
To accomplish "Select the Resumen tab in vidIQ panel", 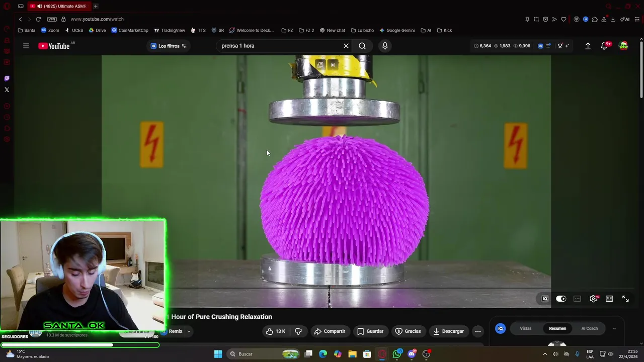I will coord(557,328).
